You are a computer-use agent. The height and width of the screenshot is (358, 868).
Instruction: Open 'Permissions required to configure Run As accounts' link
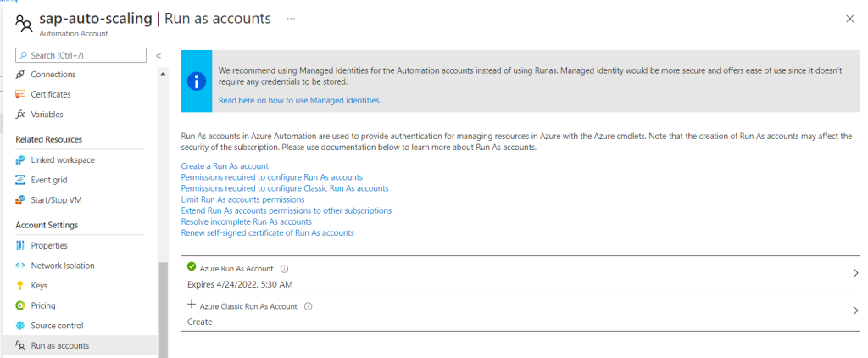[272, 176]
